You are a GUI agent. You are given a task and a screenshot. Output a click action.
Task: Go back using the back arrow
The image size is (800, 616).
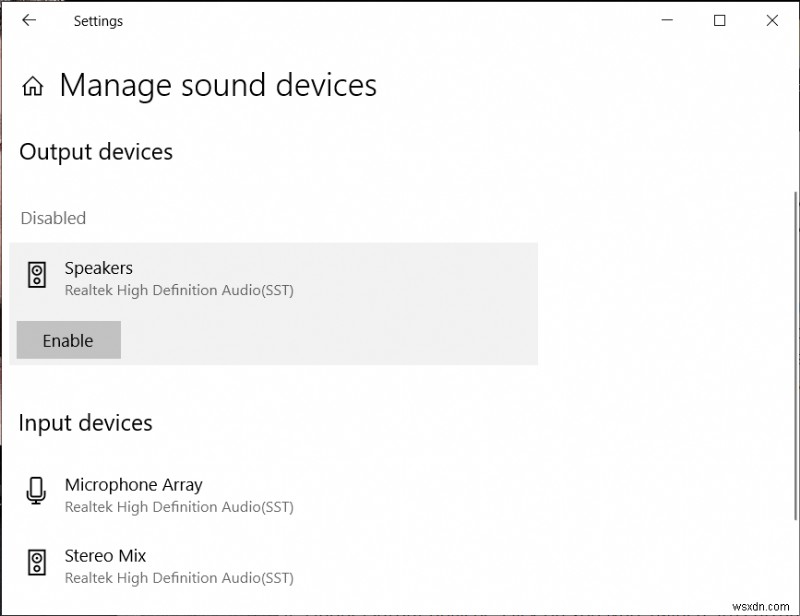(x=29, y=21)
